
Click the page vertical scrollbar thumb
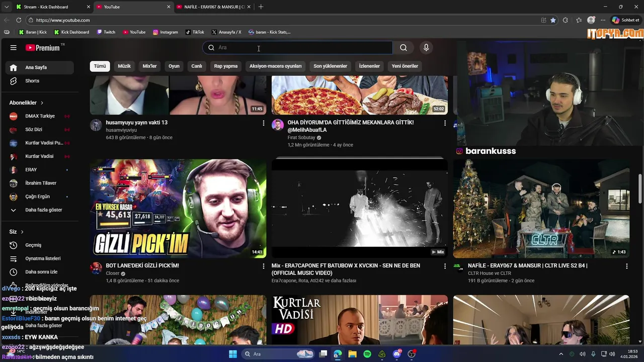point(640,189)
